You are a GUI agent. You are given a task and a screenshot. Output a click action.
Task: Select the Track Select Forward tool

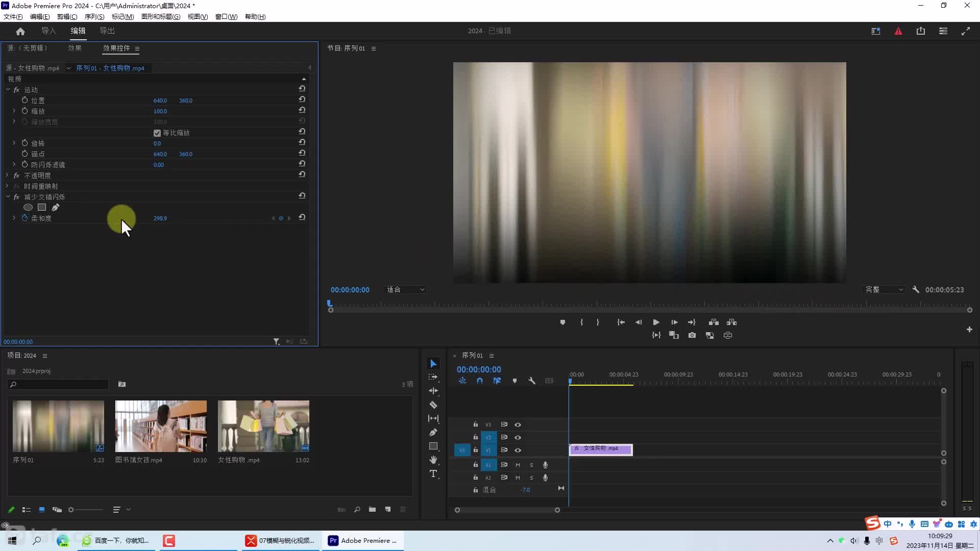433,377
